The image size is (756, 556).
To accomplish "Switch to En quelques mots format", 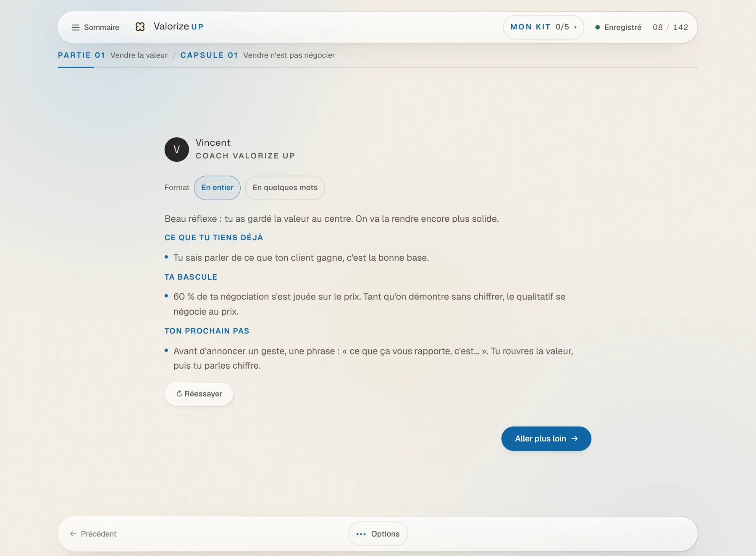I will coord(285,188).
